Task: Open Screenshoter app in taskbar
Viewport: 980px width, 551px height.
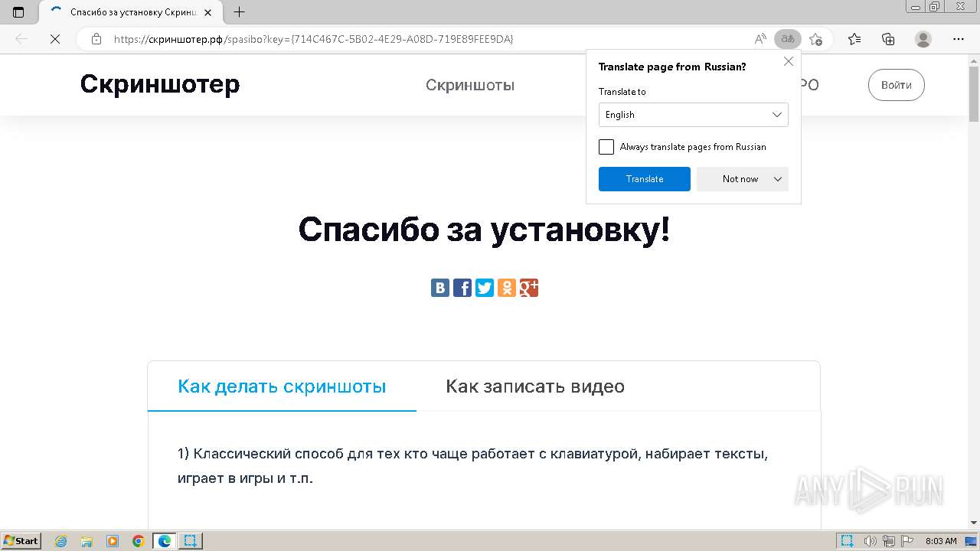Action: 191,541
